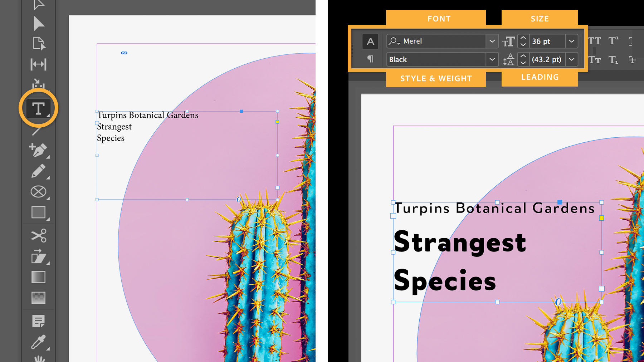
Task: Toggle All Caps formatting
Action: click(x=595, y=40)
